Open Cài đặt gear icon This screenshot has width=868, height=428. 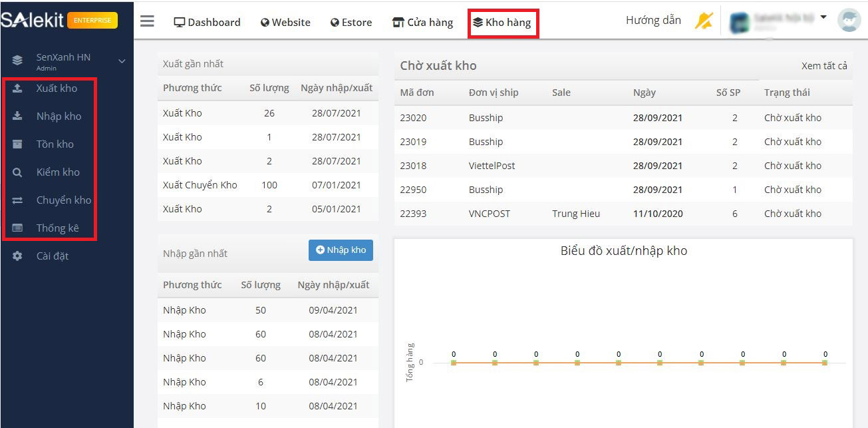(17, 256)
